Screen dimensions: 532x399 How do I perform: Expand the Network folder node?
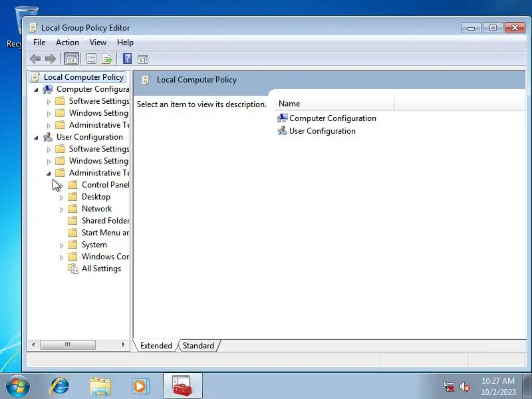[61, 209]
